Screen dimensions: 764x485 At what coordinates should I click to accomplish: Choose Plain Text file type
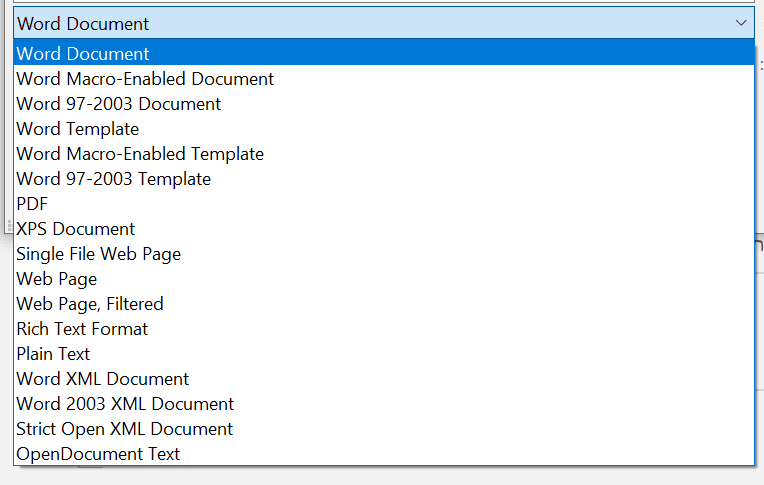[x=53, y=354]
